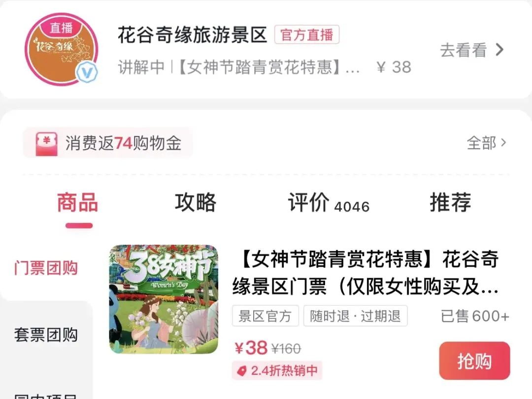Tap the 随时退·过期退 tag
Image resolution: width=532 pixels, height=399 pixels.
coord(355,316)
